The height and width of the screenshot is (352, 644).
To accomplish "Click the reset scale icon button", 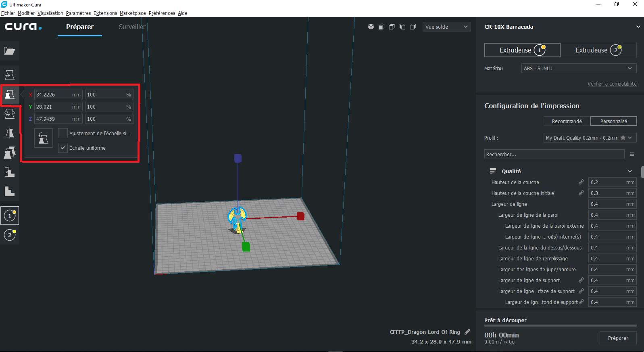I will (x=44, y=138).
